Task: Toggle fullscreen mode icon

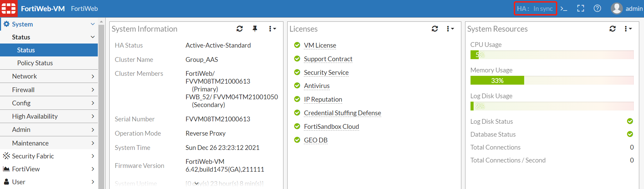Action: point(581,8)
